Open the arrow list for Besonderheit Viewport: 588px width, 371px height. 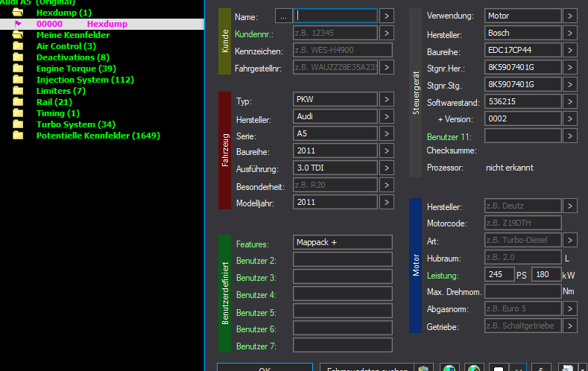pyautogui.click(x=387, y=185)
